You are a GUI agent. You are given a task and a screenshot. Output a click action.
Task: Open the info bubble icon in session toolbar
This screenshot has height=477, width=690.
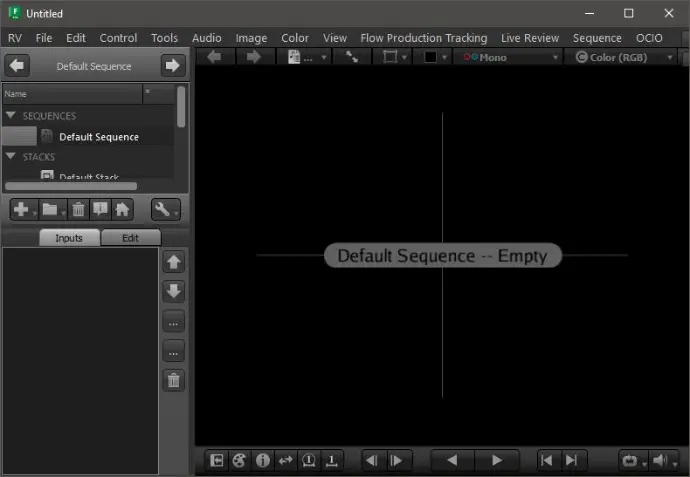[x=101, y=210]
